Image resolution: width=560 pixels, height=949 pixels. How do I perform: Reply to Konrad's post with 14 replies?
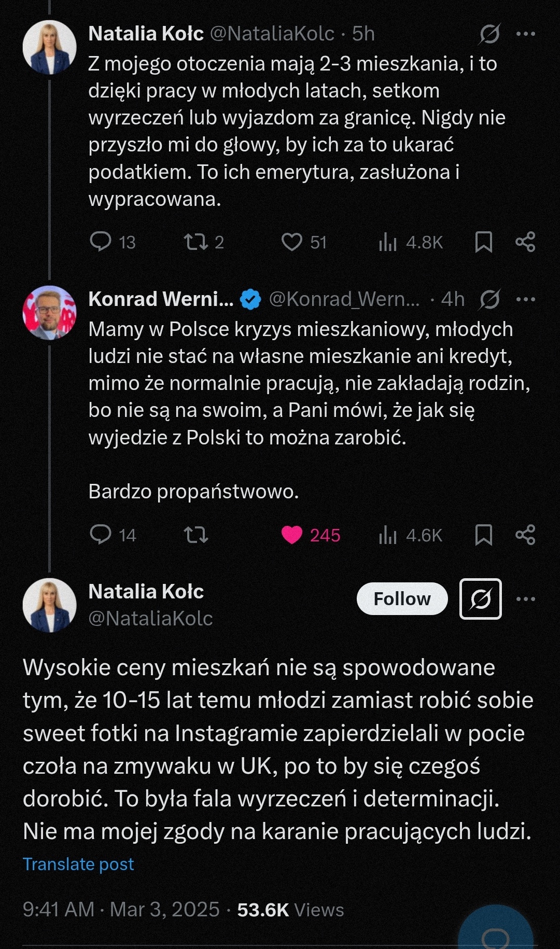pos(101,534)
